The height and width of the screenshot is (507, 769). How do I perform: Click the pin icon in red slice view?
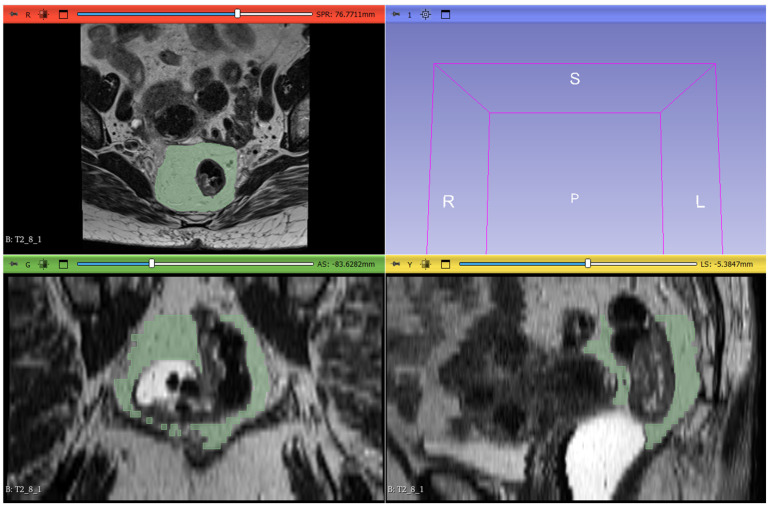coord(11,15)
